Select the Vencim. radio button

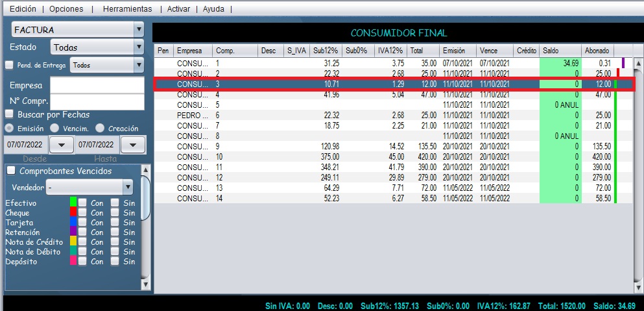(54, 128)
